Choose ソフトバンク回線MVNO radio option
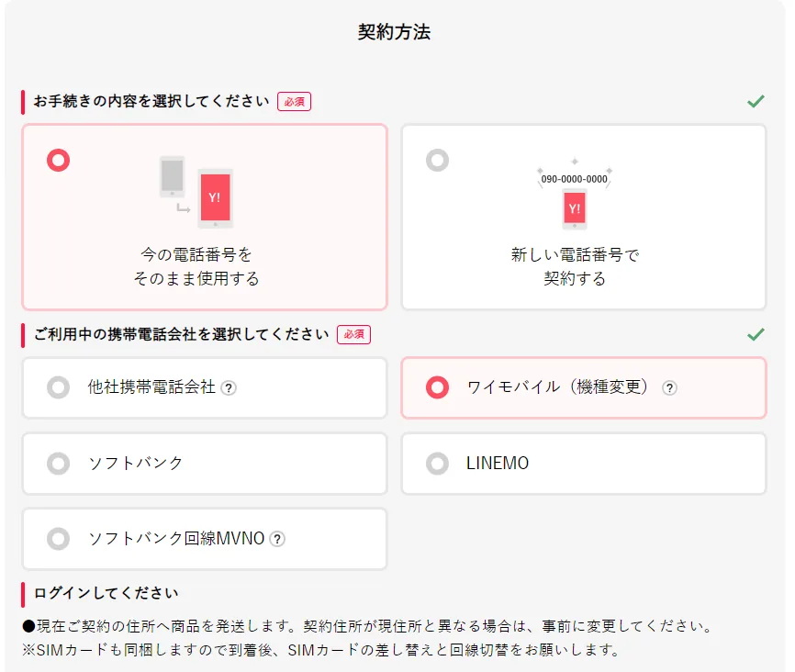This screenshot has width=795, height=672. 59,539
